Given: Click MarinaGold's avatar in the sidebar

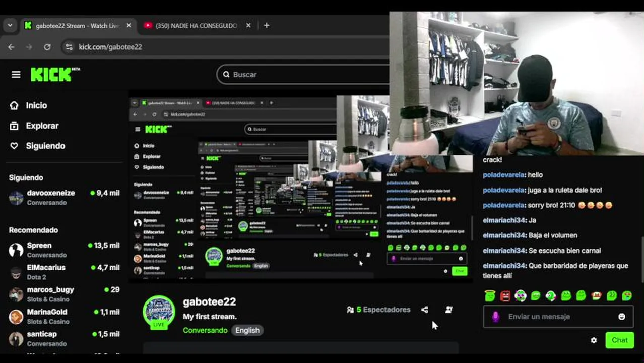Looking at the screenshot, I should coord(16,317).
